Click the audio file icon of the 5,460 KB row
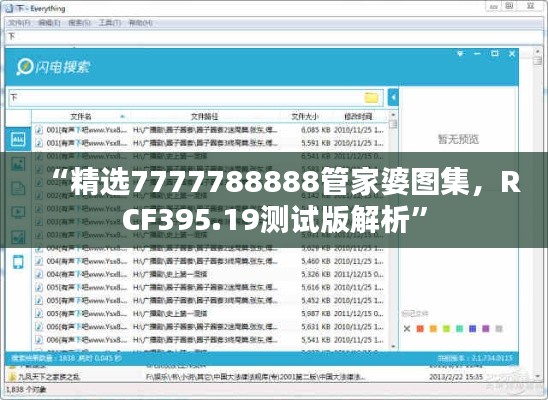The image size is (548, 400). 39,261
